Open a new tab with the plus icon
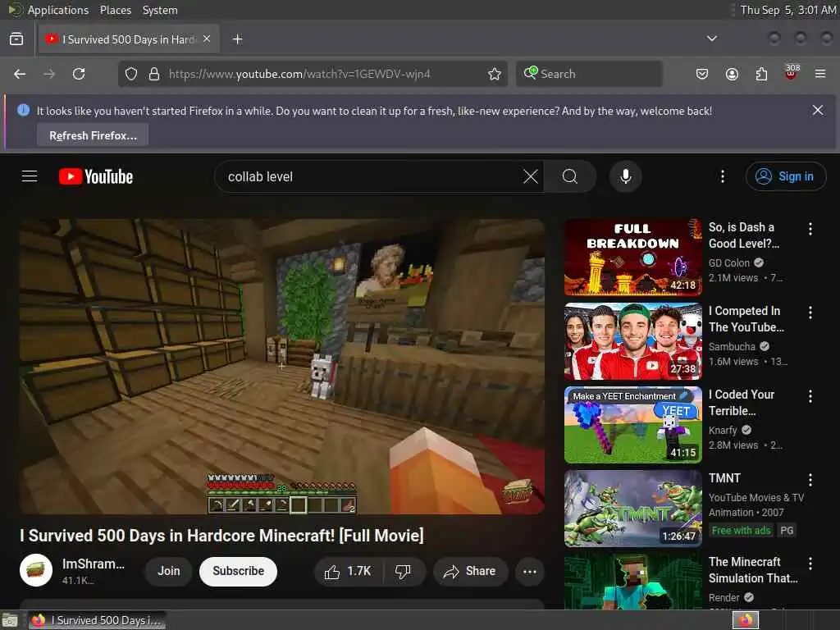Viewport: 840px width, 630px height. [237, 39]
